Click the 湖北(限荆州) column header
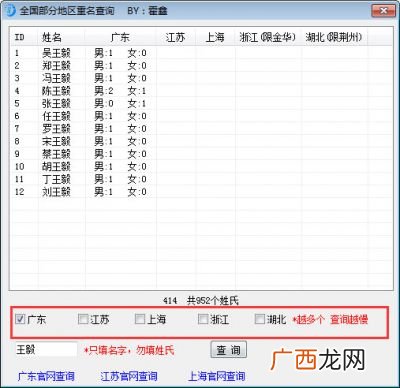400x388 pixels. [334, 37]
